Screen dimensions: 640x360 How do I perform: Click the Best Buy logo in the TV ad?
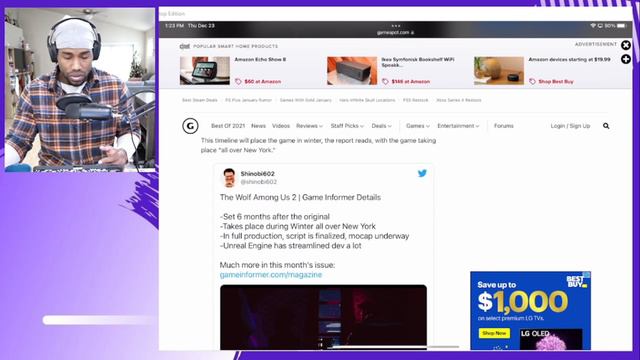coord(576,282)
